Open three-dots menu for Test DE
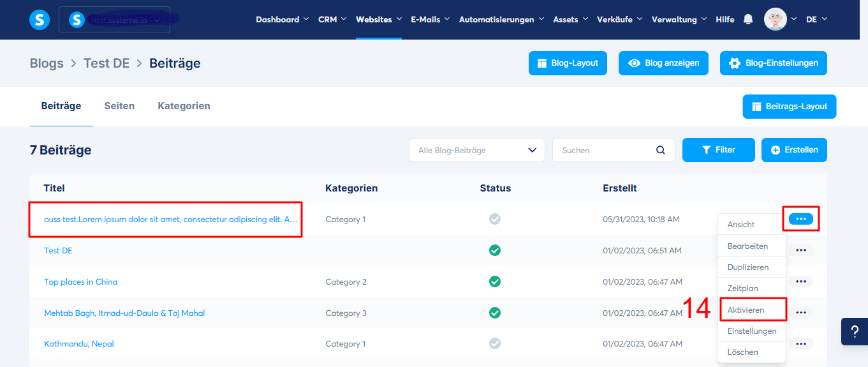The width and height of the screenshot is (868, 367). (x=801, y=250)
